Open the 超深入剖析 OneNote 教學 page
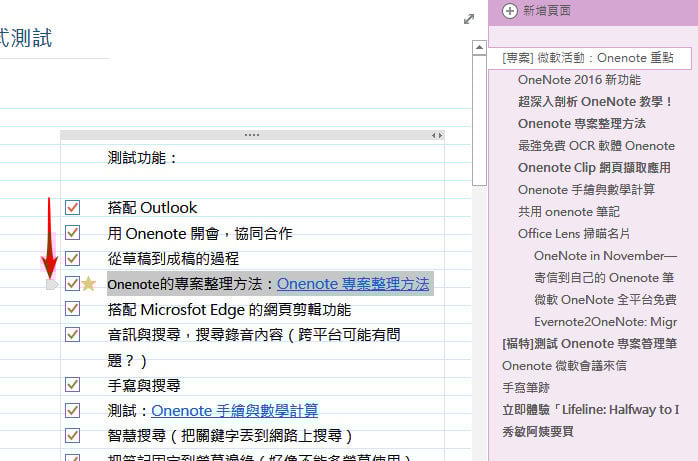Image resolution: width=698 pixels, height=461 pixels. (595, 102)
